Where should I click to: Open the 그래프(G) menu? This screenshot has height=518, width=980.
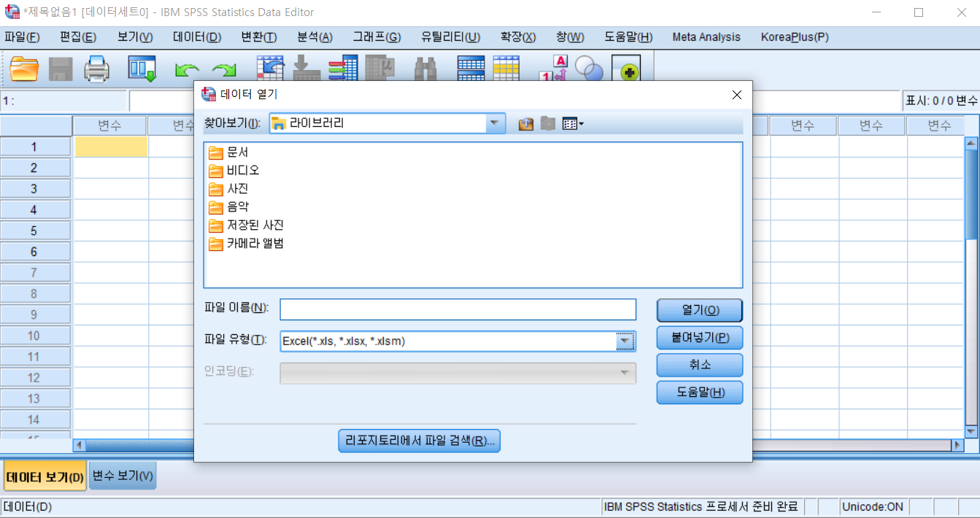tap(377, 37)
